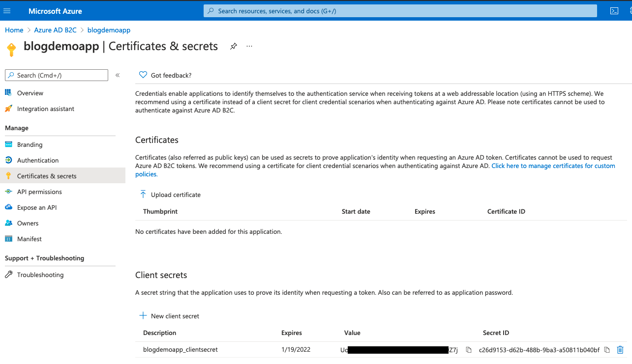The width and height of the screenshot is (632, 364).
Task: Click the 'No certificates have been added' message
Action: tap(209, 231)
